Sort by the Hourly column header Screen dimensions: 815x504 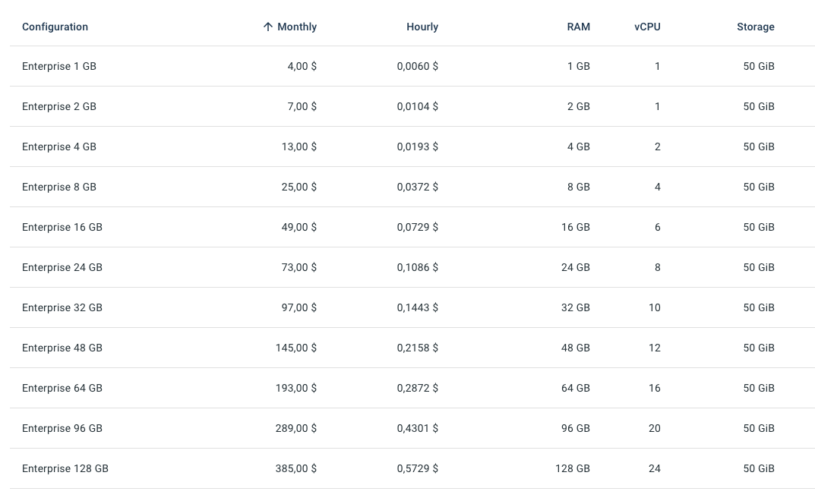coord(422,27)
